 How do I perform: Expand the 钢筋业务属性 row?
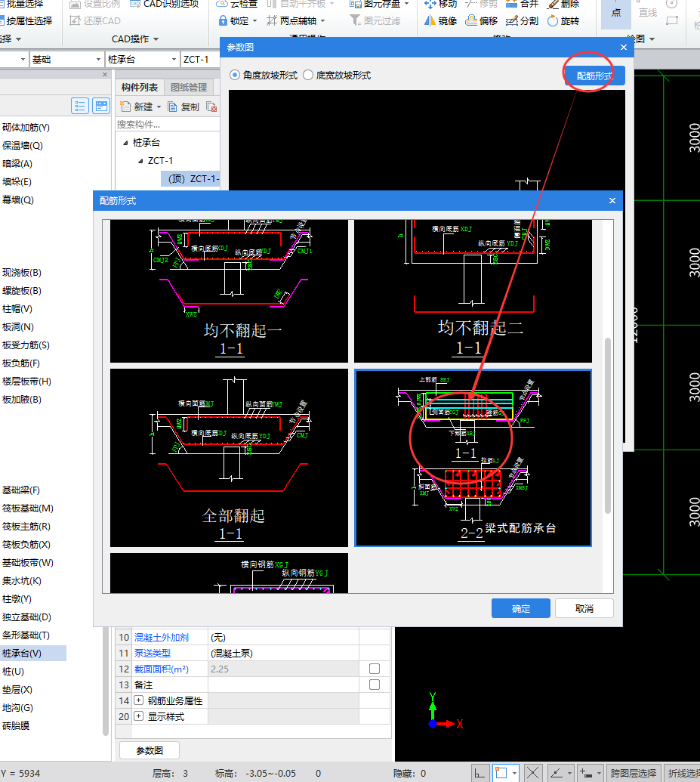(139, 700)
